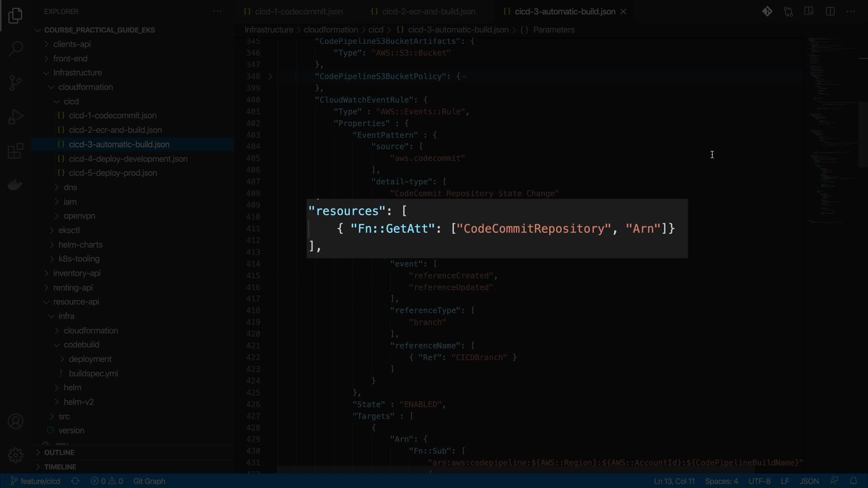Open the Search view in activity bar
This screenshot has width=868, height=488.
(15, 49)
